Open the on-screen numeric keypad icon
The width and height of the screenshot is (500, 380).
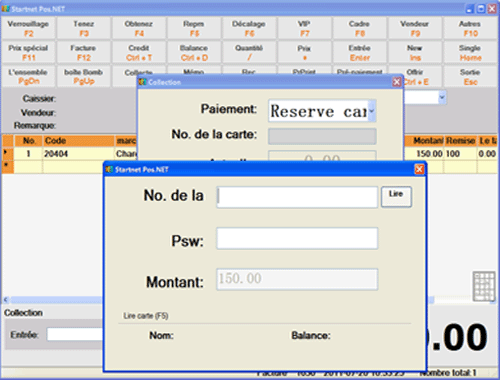click(484, 287)
